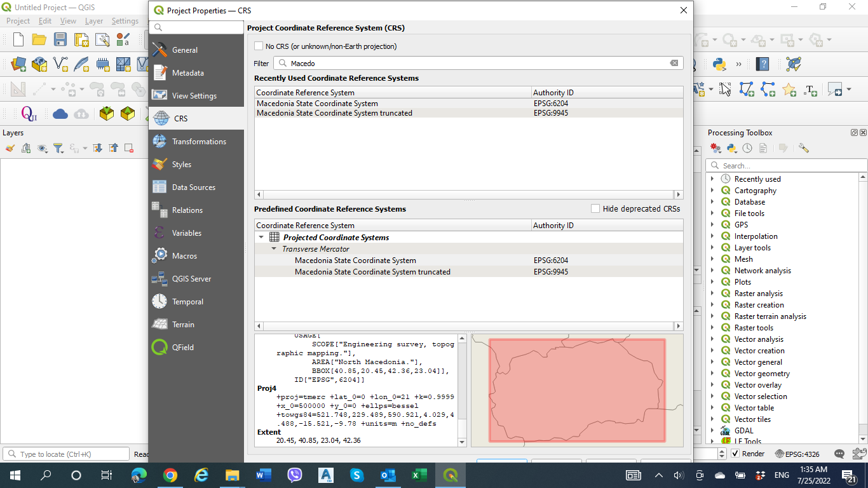The height and width of the screenshot is (488, 868).
Task: Toggle the Render checkbox in status bar
Action: pyautogui.click(x=735, y=454)
